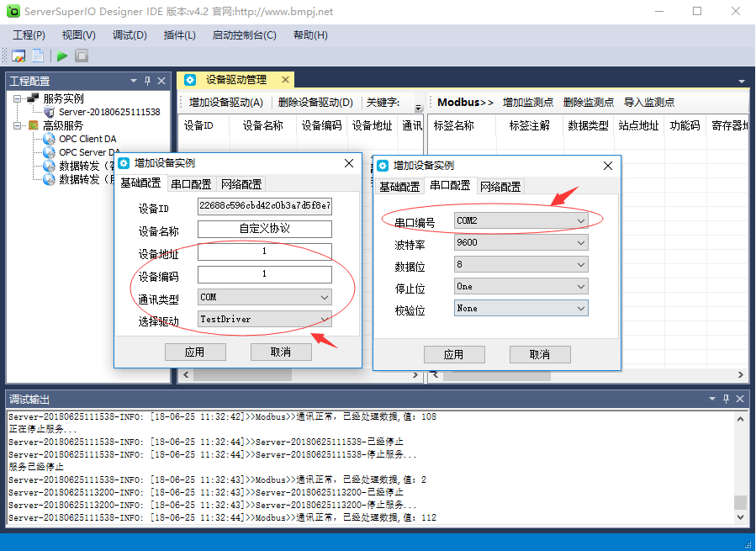Screen dimensions: 756x551
Task: Open the 调试输出 panel options arrow
Action: [712, 399]
